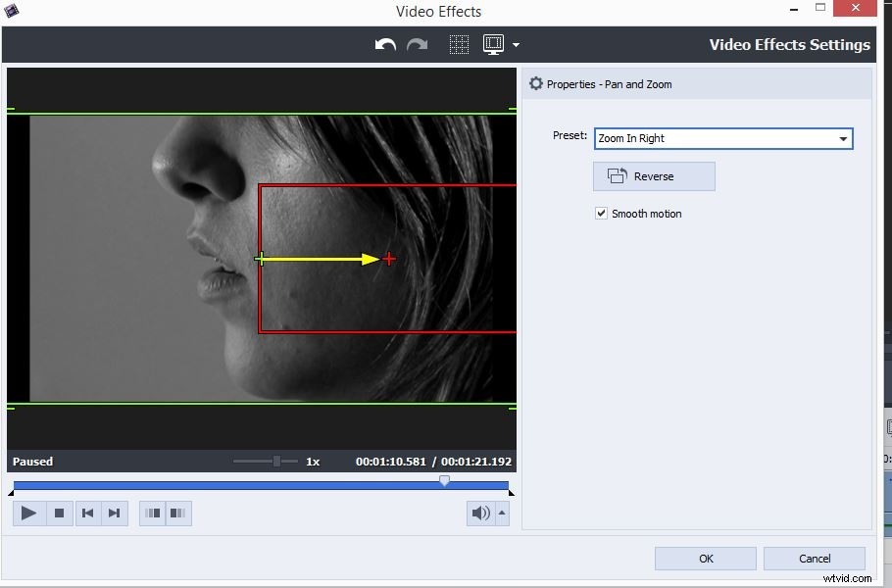
Task: Click the film reel icon in the title bar
Action: click(12, 9)
